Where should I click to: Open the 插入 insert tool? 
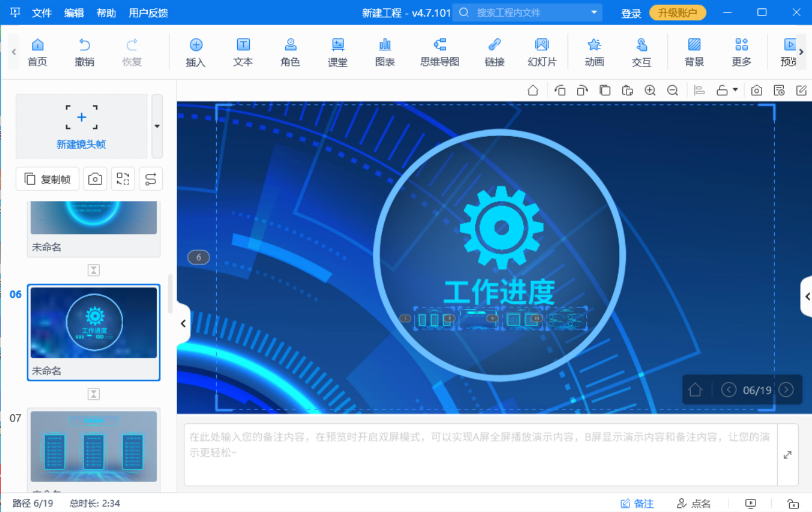click(196, 52)
